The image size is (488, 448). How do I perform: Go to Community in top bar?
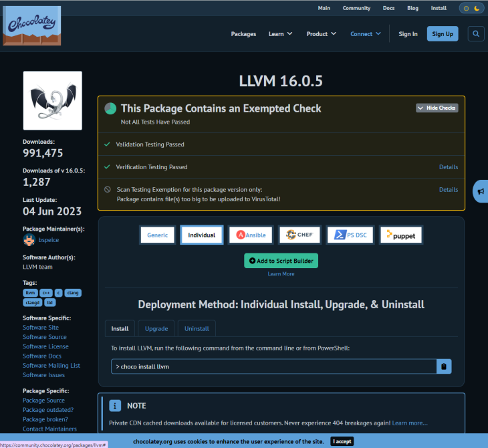click(356, 8)
